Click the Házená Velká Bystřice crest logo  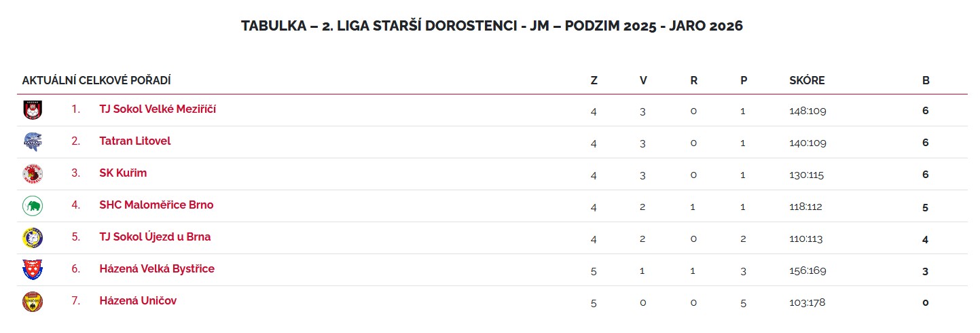[x=33, y=269]
